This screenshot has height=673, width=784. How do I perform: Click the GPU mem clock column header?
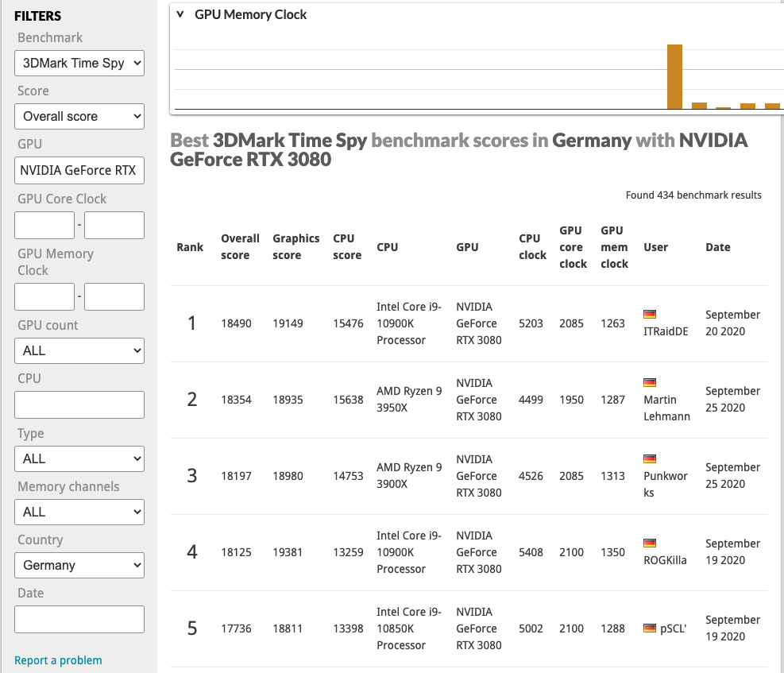pyautogui.click(x=614, y=247)
